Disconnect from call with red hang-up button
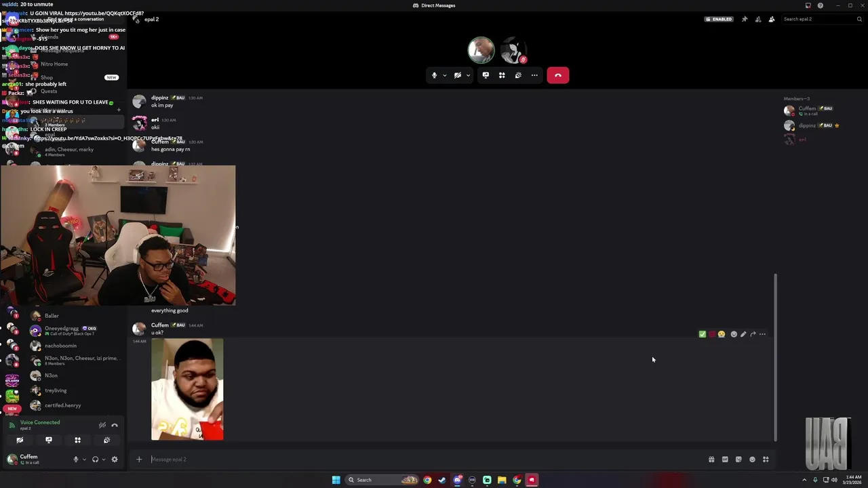This screenshot has width=868, height=488. (557, 75)
